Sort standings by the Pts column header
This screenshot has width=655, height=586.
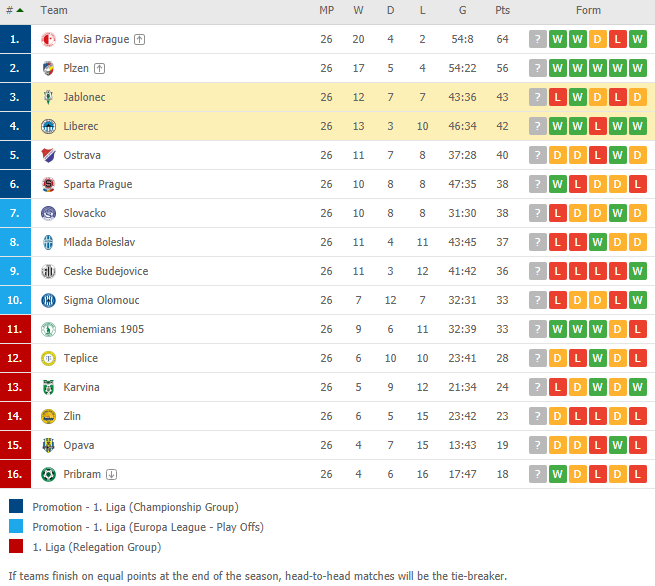point(503,10)
